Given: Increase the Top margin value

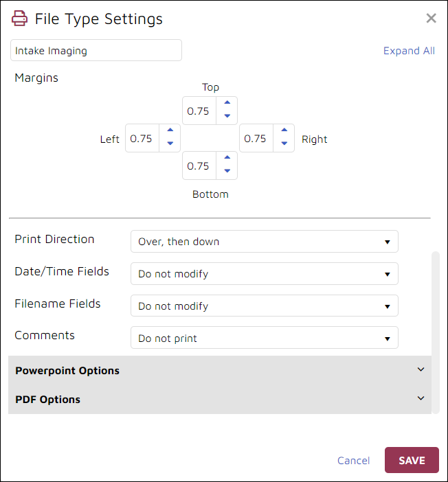Looking at the screenshot, I should 227,103.
